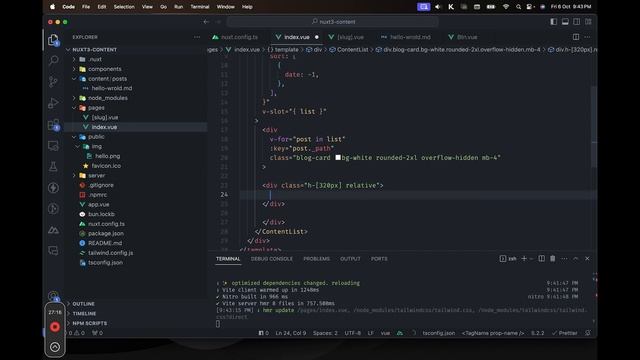The image size is (640, 360).
Task: Expand the NPM SCRIPTS section
Action: [89, 323]
